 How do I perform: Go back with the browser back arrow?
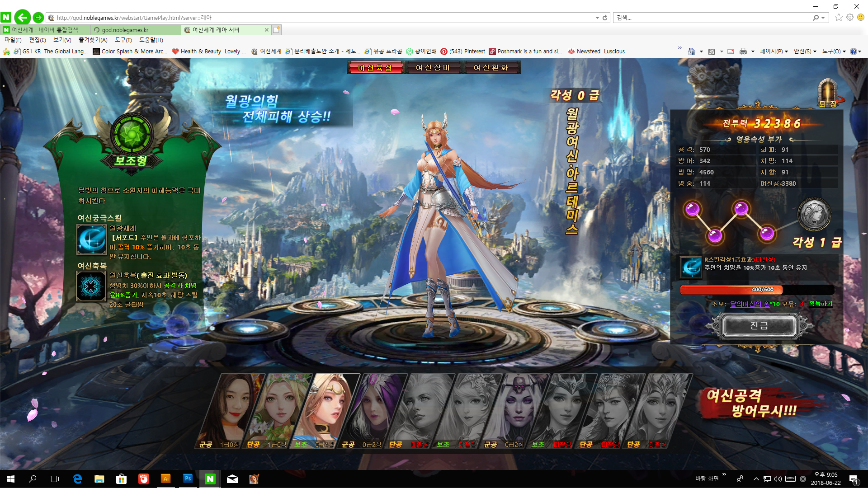(x=22, y=18)
